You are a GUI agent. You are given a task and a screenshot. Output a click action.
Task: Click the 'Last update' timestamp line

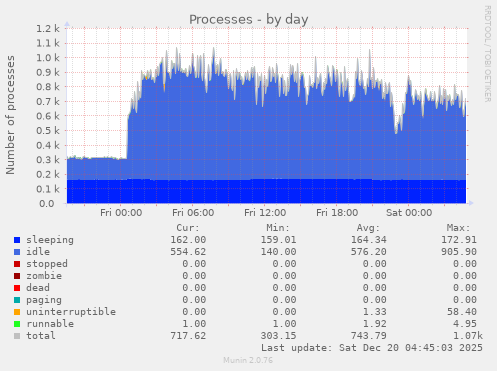372,348
